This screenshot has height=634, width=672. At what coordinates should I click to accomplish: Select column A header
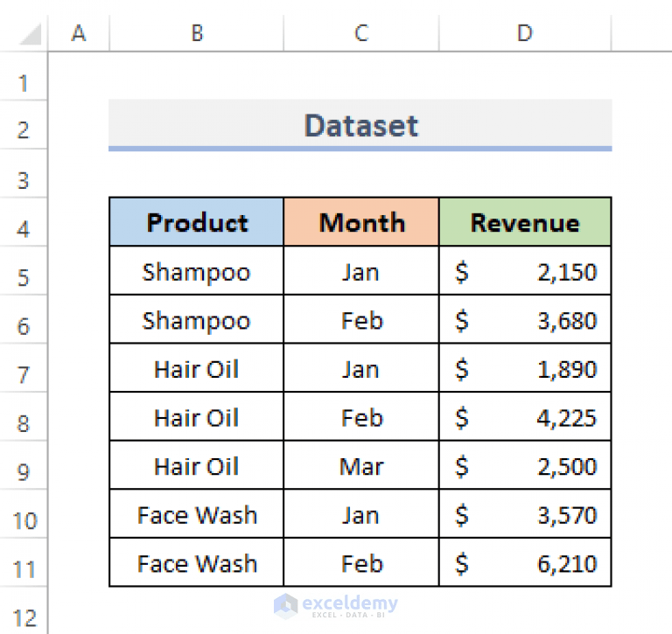(x=79, y=33)
